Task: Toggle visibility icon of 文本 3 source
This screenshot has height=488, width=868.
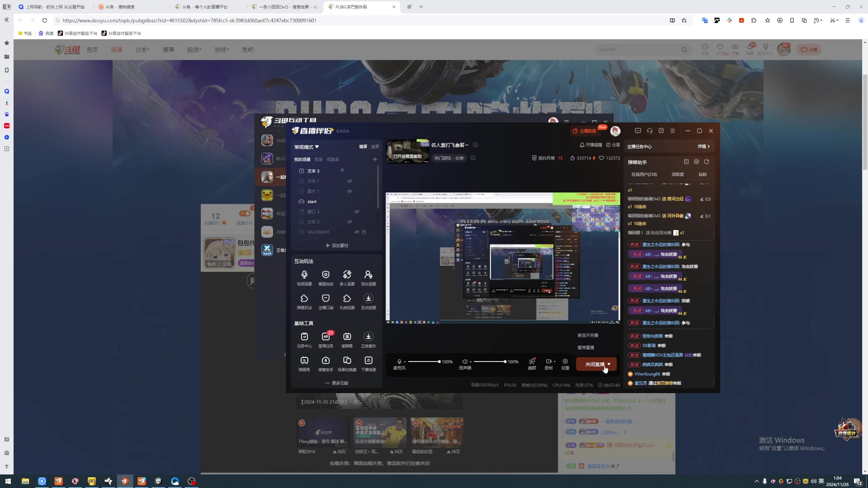Action: (343, 171)
